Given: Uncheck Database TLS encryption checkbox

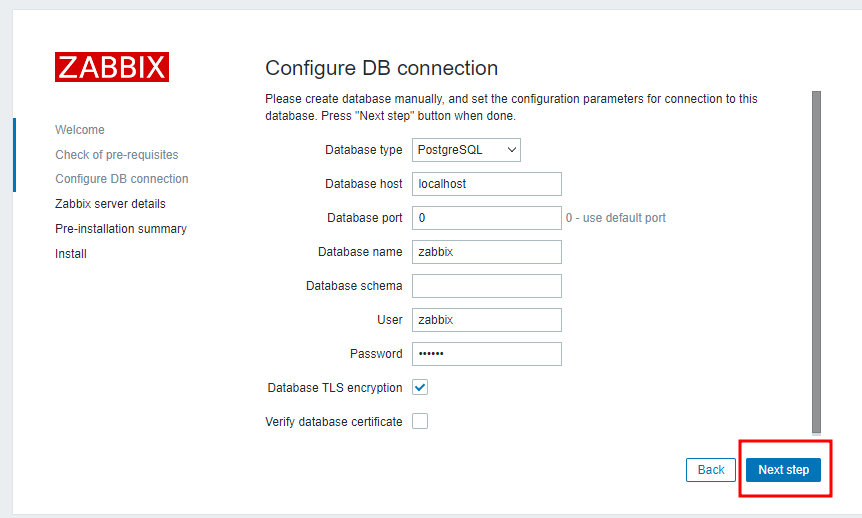Looking at the screenshot, I should pos(420,387).
